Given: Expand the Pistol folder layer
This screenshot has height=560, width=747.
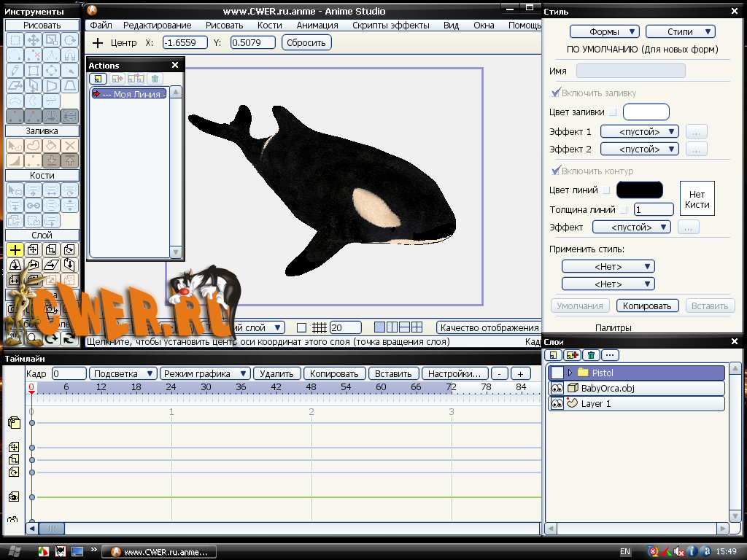Looking at the screenshot, I should pyautogui.click(x=570, y=373).
